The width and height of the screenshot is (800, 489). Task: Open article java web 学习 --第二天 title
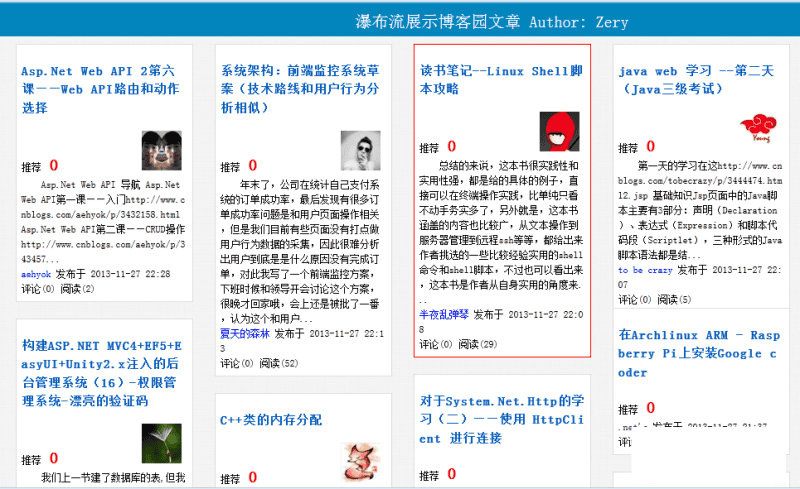696,80
